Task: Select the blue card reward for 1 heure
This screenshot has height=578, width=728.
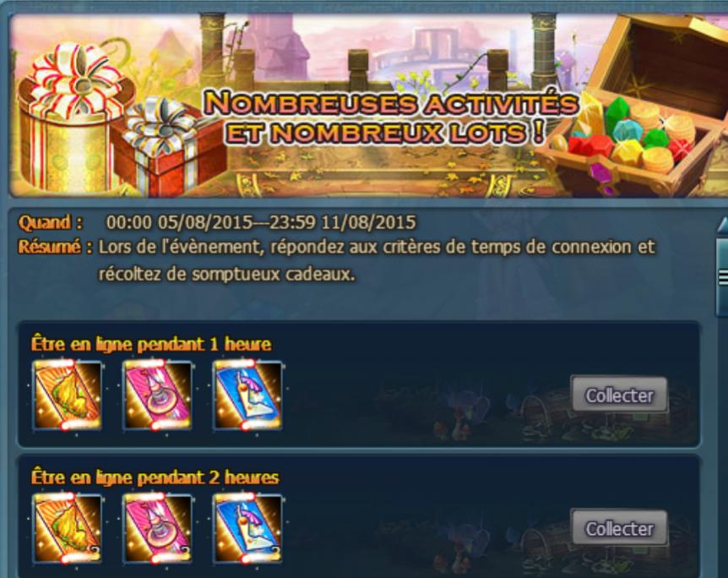Action: [248, 395]
